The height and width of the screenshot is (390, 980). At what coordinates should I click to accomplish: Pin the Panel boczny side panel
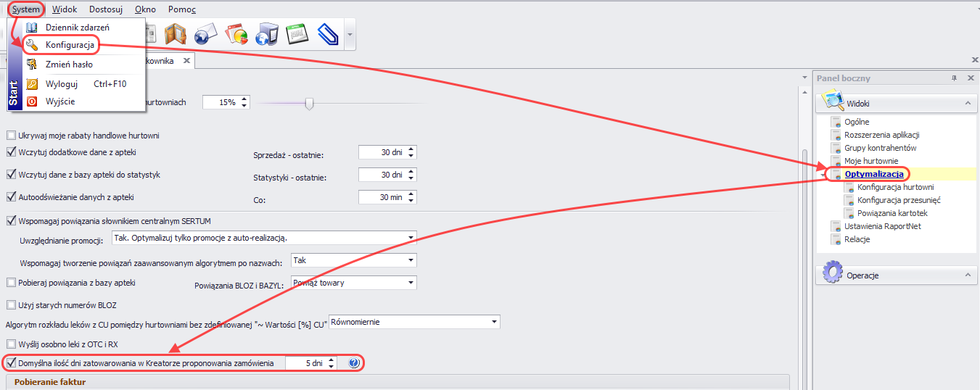(x=954, y=78)
